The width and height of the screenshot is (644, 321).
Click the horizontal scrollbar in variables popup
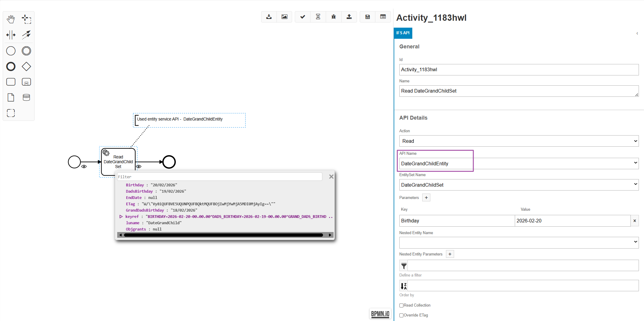point(223,235)
